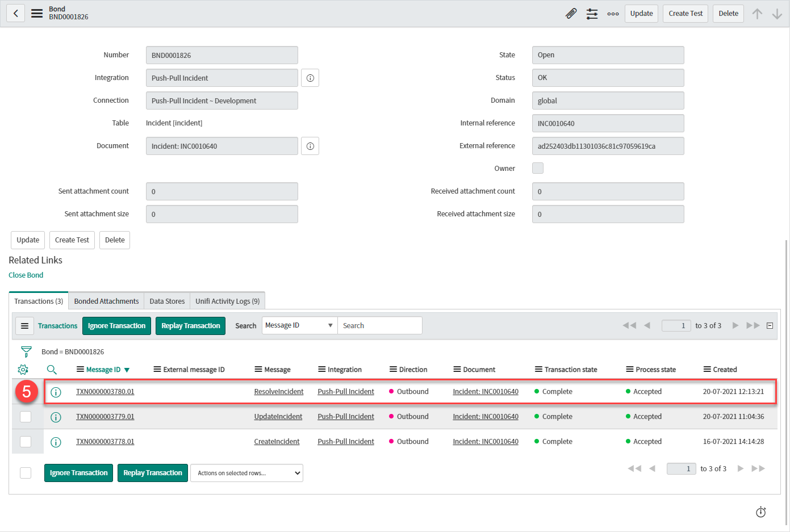The image size is (790, 532).
Task: Click the back arrow in header
Action: pyautogui.click(x=16, y=13)
